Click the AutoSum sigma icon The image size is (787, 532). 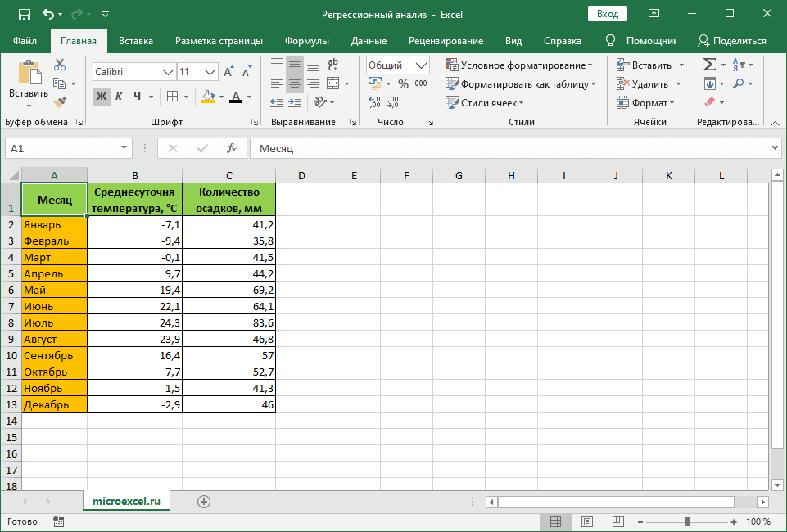[709, 65]
